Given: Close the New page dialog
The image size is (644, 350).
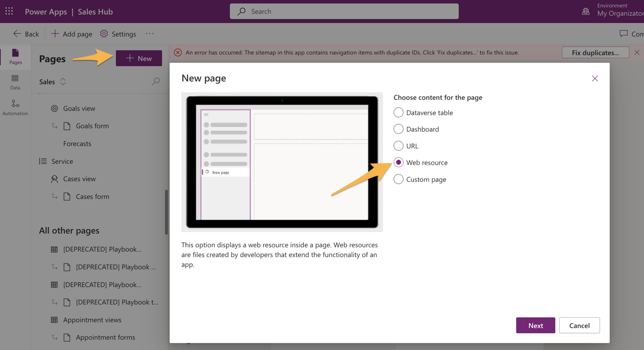Looking at the screenshot, I should (595, 79).
